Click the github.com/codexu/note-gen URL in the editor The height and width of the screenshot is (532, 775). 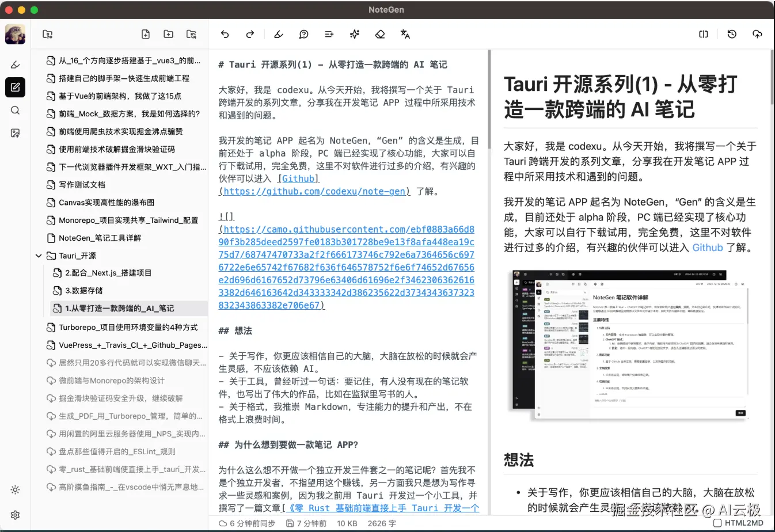(314, 191)
